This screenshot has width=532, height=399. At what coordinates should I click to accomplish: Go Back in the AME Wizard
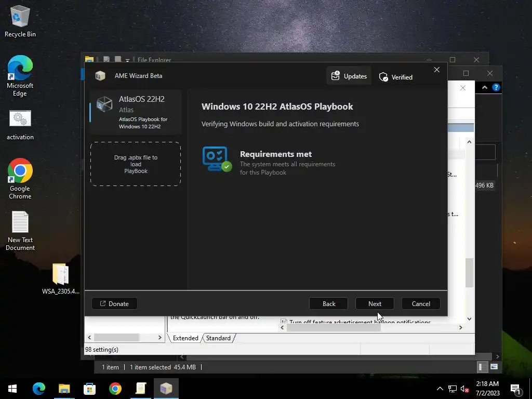click(x=328, y=303)
